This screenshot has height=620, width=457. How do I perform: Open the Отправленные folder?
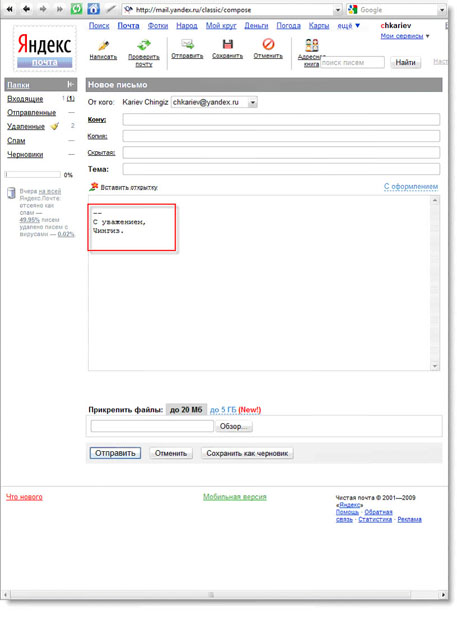point(31,113)
